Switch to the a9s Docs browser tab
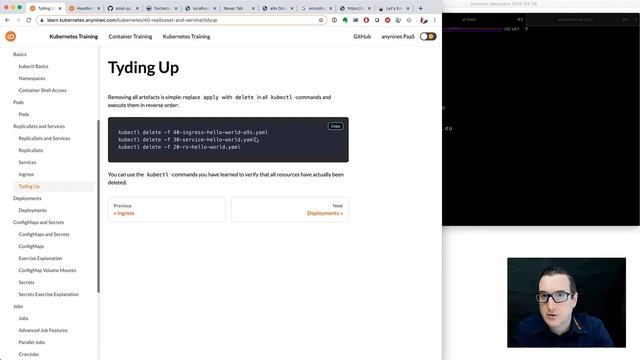Image resolution: width=640 pixels, height=360 pixels. 277,8
